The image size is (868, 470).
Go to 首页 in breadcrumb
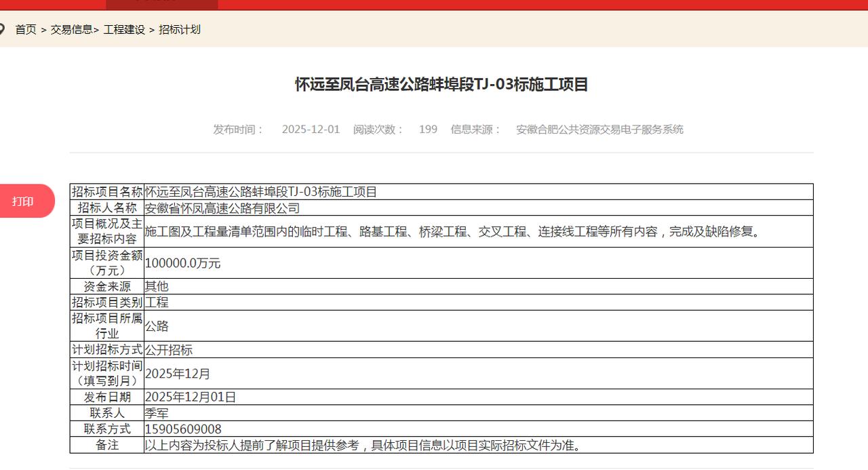(26, 30)
